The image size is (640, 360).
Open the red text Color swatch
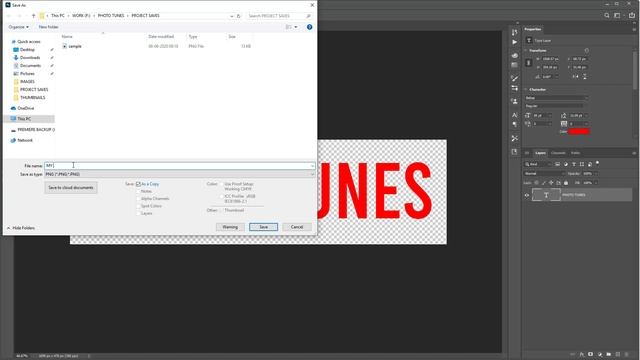(x=579, y=131)
